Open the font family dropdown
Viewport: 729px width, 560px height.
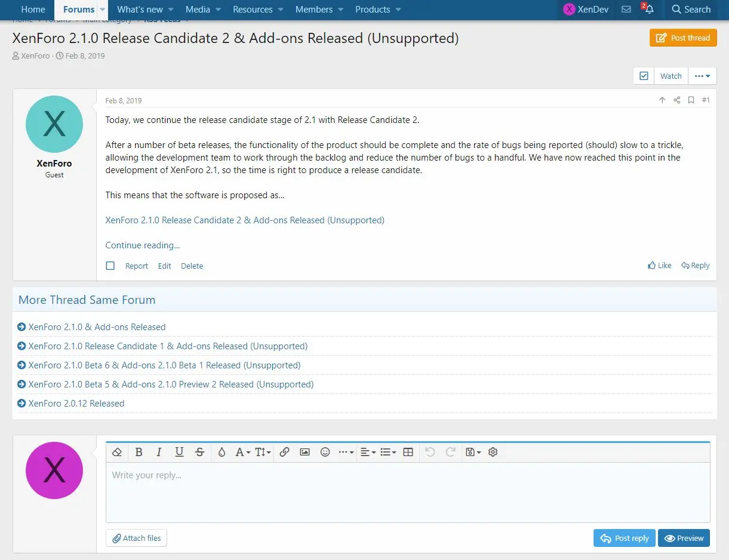pos(242,453)
